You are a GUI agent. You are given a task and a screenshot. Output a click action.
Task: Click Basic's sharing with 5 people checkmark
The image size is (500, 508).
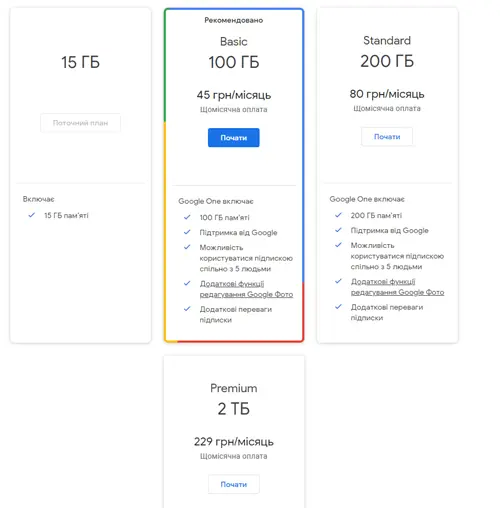click(x=187, y=247)
